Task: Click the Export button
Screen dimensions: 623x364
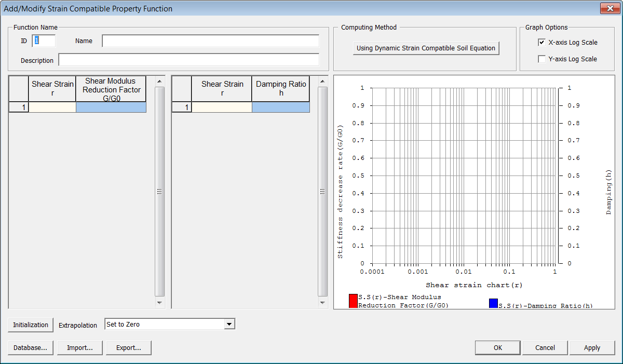Action: pyautogui.click(x=128, y=348)
